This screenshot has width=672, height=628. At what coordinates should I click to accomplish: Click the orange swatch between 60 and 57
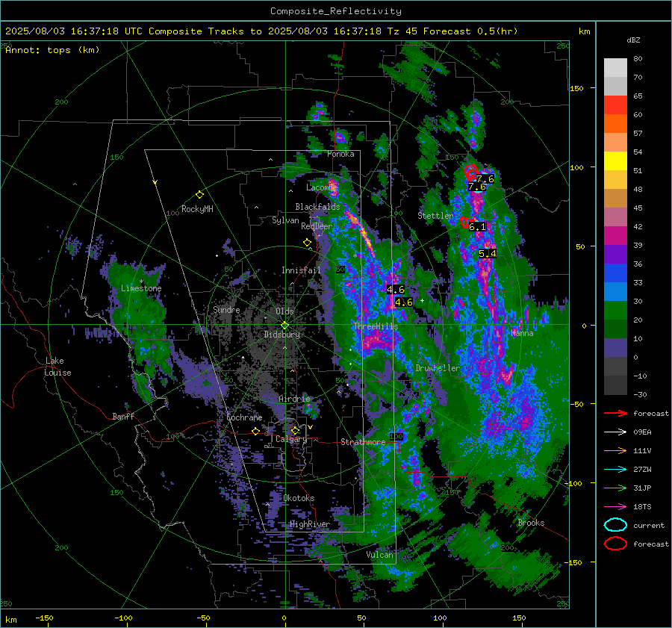(615, 124)
